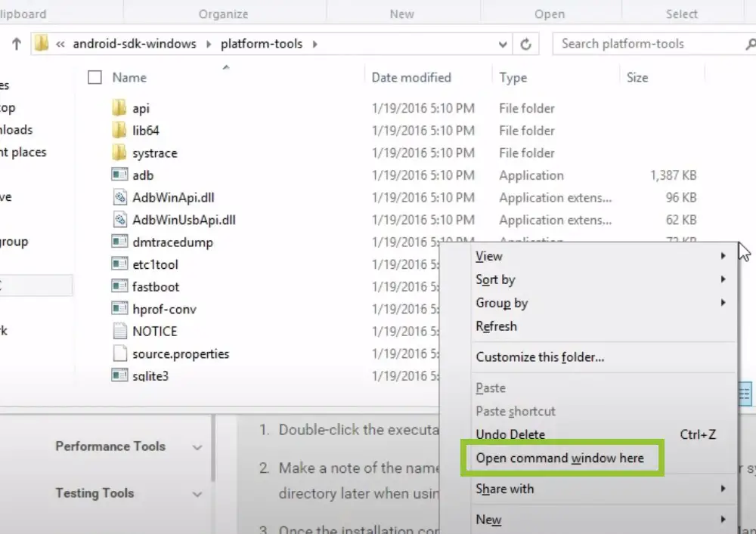Select the NOTICE file icon

point(119,331)
